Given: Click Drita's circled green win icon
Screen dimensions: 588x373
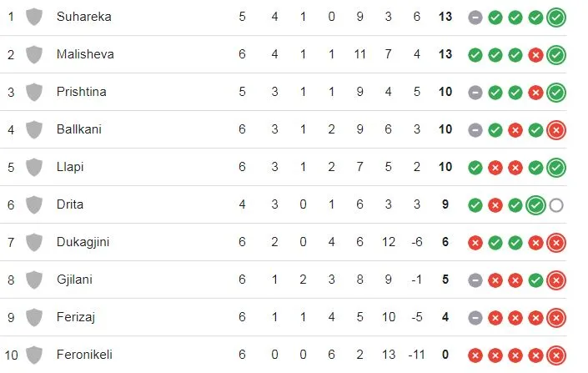Looking at the screenshot, I should coord(535,205).
